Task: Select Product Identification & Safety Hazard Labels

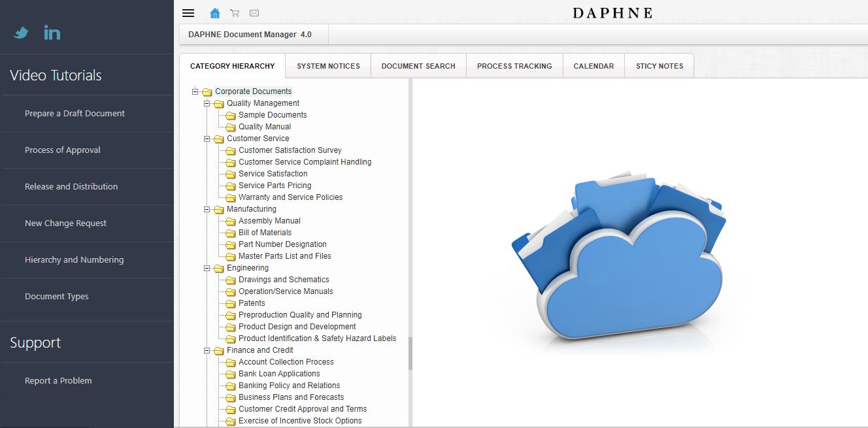Action: point(317,338)
